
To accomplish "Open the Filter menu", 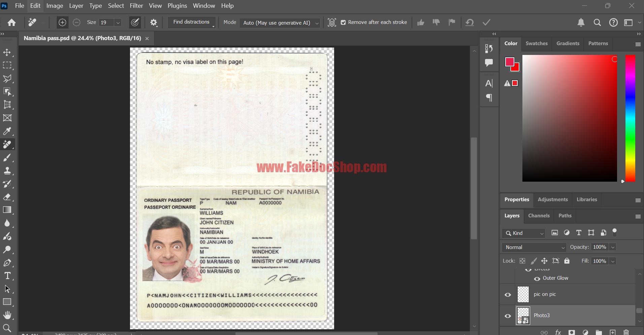I will click(136, 6).
